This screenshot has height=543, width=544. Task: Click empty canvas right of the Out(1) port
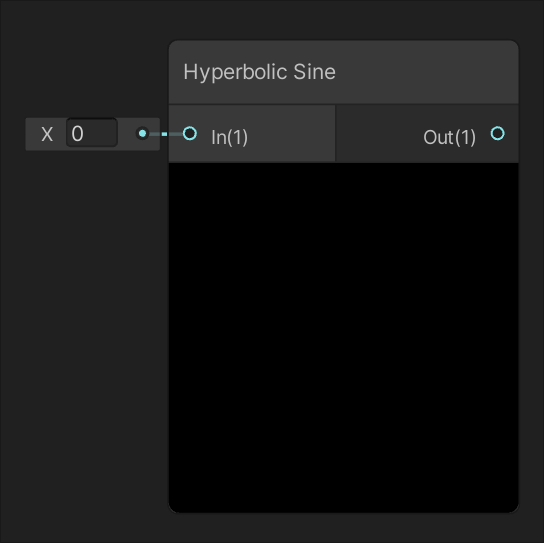532,134
